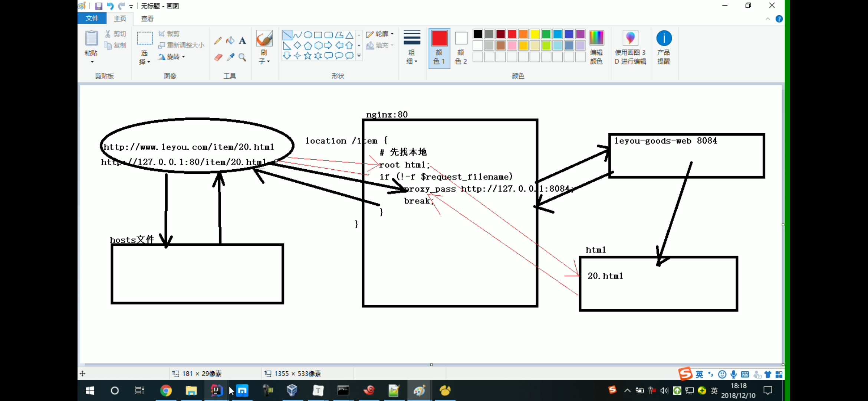868x401 pixels.
Task: Show hidden tray icons arrow
Action: (x=627, y=391)
